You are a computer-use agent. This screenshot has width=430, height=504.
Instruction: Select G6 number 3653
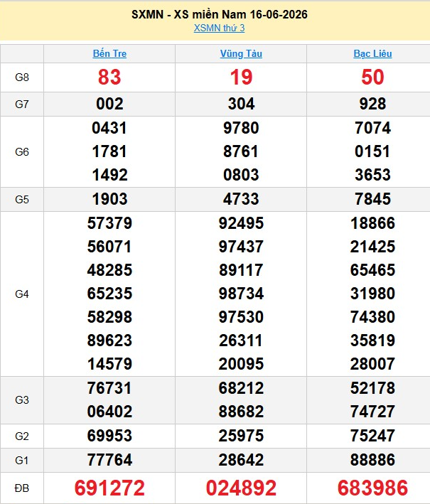tap(373, 175)
